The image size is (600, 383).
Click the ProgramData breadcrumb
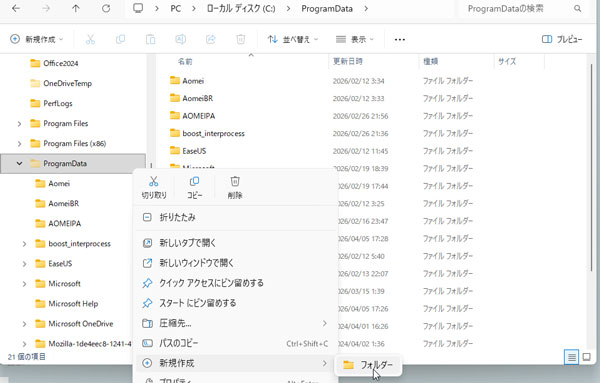[x=327, y=8]
